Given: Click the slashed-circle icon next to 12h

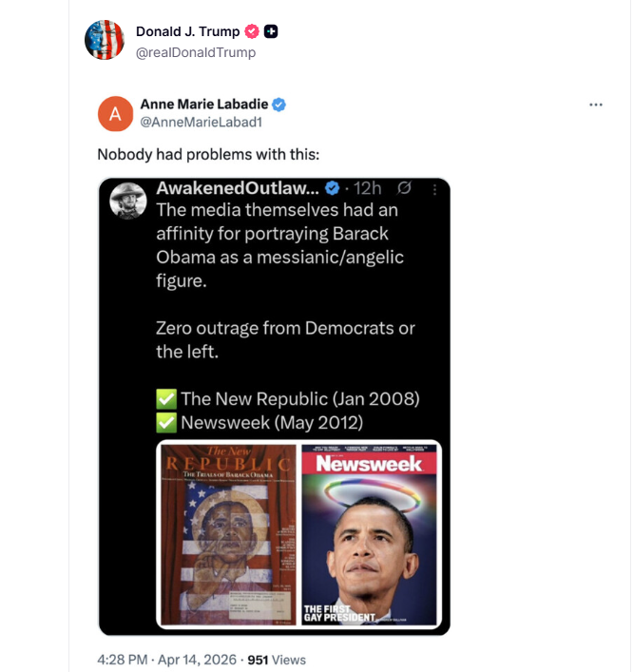Looking at the screenshot, I should (x=403, y=188).
